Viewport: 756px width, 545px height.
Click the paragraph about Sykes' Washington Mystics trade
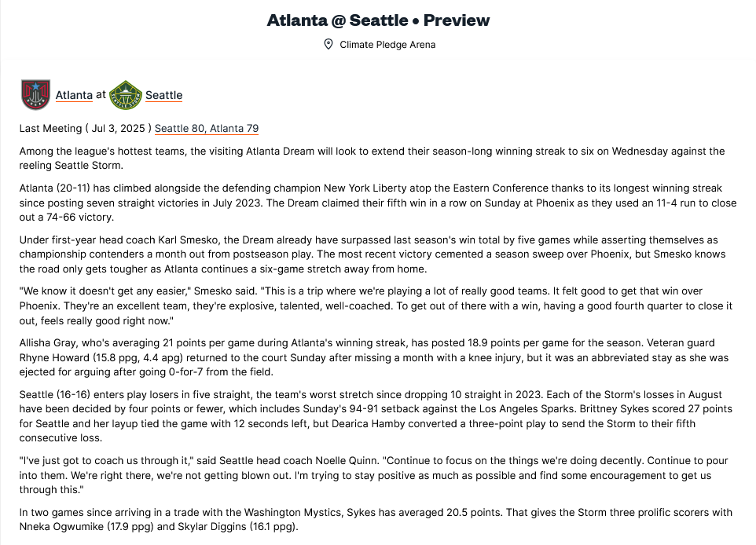(376, 519)
